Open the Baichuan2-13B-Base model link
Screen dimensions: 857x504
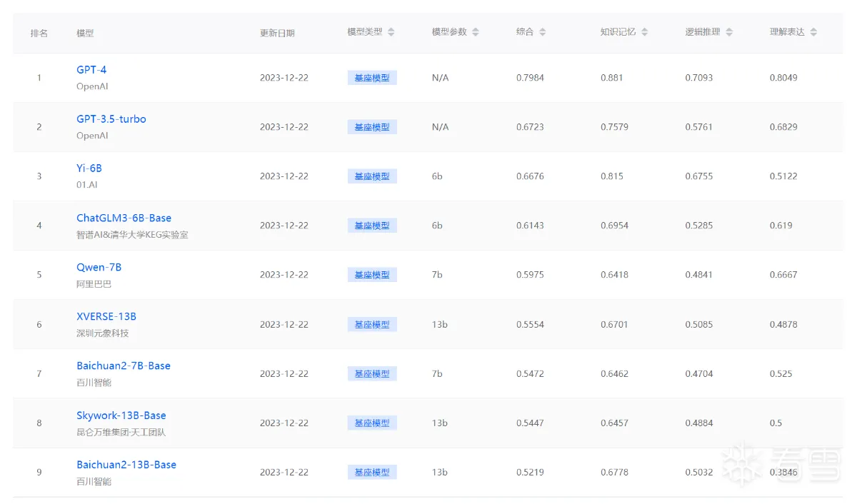click(126, 464)
